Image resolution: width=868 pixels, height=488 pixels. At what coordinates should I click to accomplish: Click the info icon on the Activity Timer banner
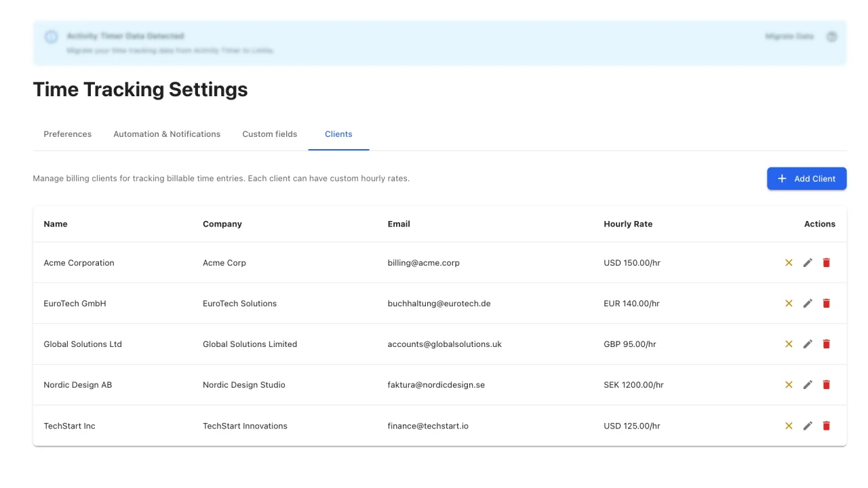tap(51, 36)
